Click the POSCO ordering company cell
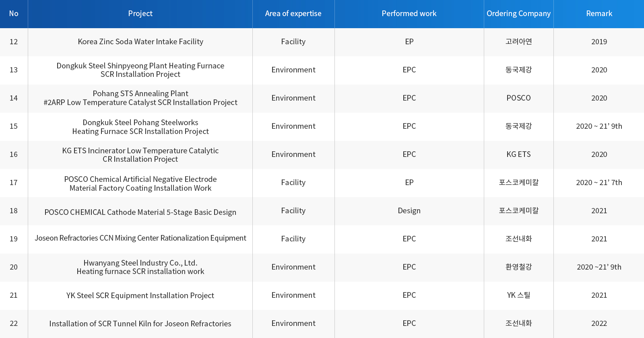The height and width of the screenshot is (338, 644). pos(518,98)
